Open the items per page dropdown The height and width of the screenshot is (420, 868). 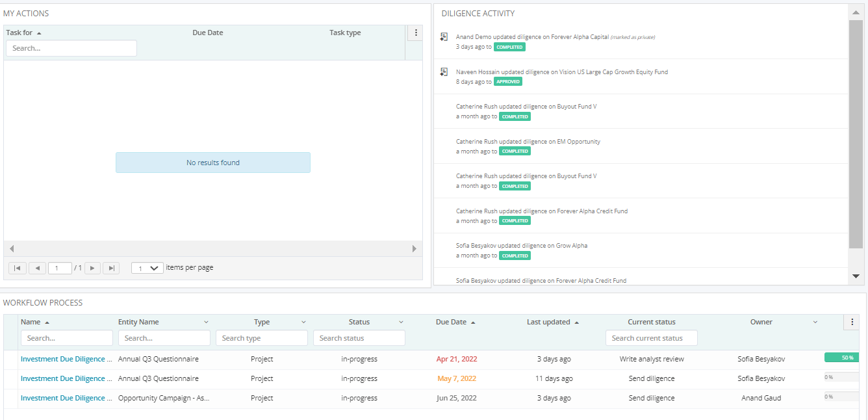tap(147, 267)
